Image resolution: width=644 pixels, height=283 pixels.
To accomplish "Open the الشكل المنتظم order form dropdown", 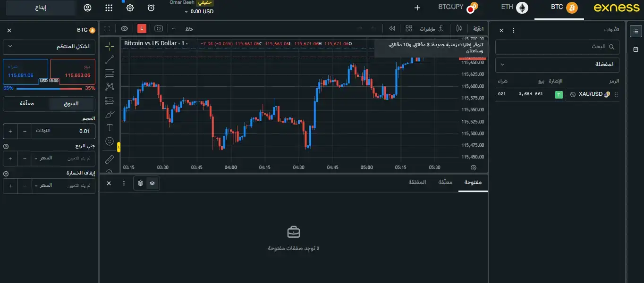I will click(x=49, y=47).
